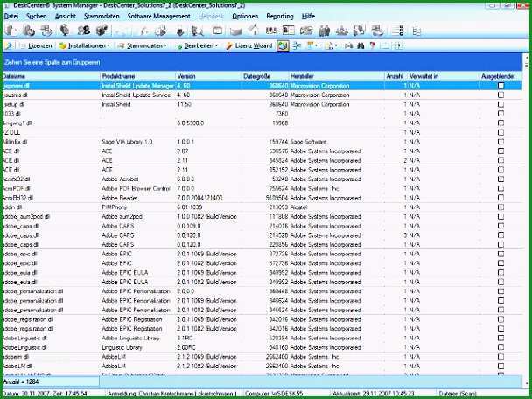Click the bulleted list icon in main toolbar
532x399 pixels.
(398, 31)
